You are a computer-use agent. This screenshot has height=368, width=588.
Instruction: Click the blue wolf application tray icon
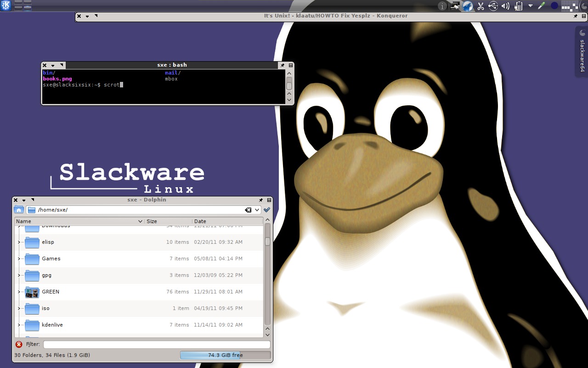468,6
